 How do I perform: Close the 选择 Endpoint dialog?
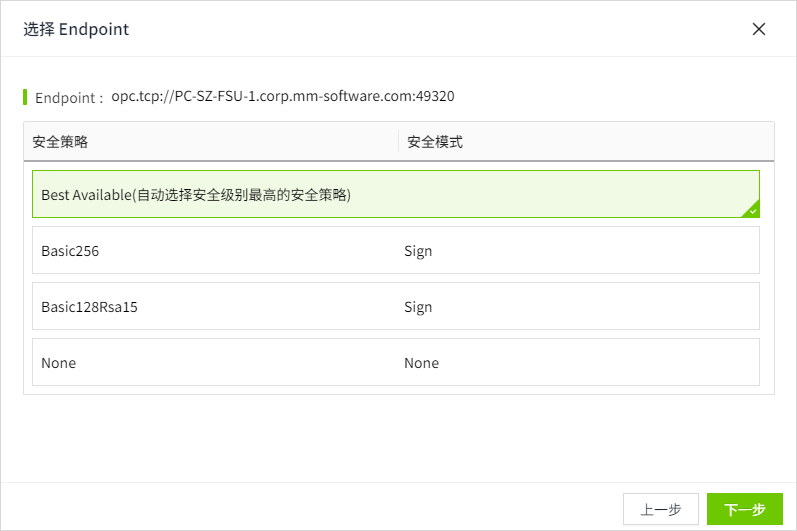tap(759, 29)
